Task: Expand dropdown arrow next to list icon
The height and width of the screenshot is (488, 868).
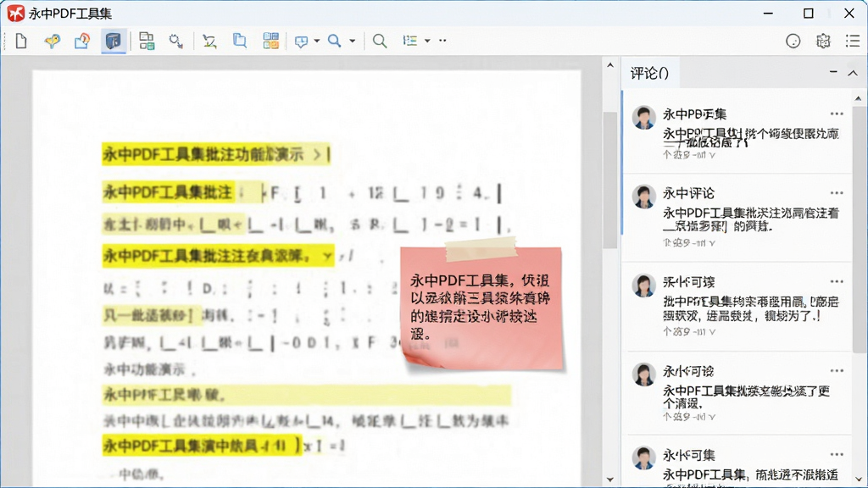Action: (427, 41)
